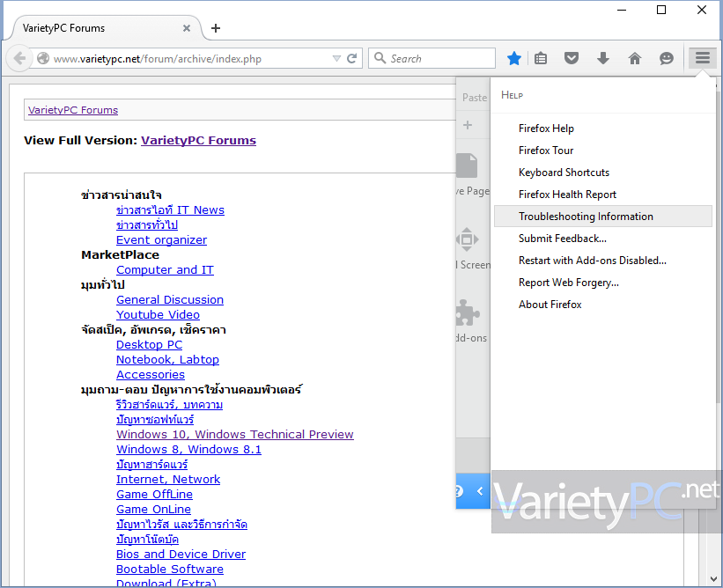Click the zoom-in plus button
The image size is (723, 588).
click(x=468, y=125)
